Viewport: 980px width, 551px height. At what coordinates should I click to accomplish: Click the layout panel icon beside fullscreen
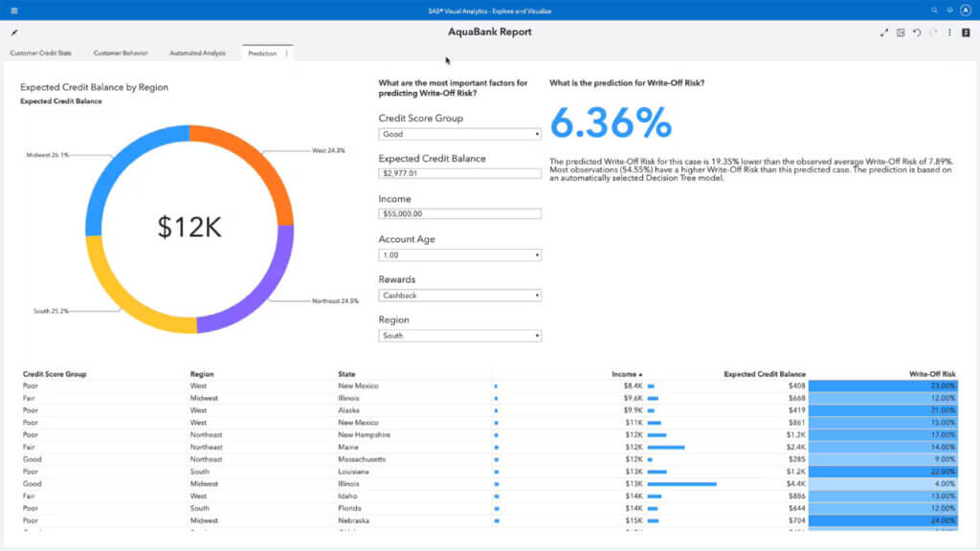click(x=901, y=33)
